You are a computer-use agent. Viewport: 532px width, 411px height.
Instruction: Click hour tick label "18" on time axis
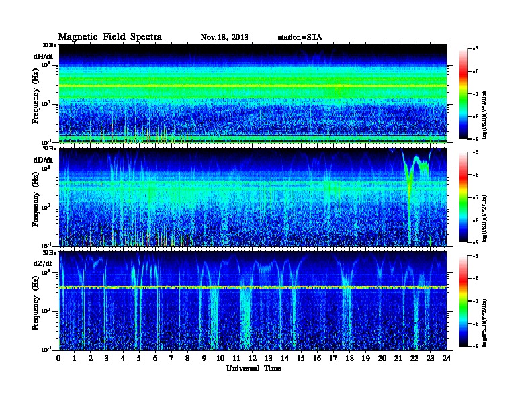[349, 358]
